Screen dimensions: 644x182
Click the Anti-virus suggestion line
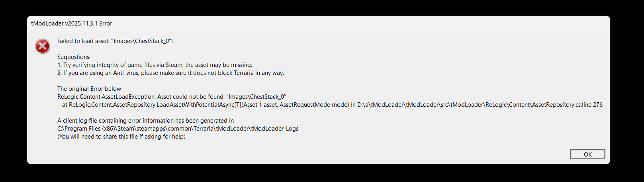coord(170,73)
